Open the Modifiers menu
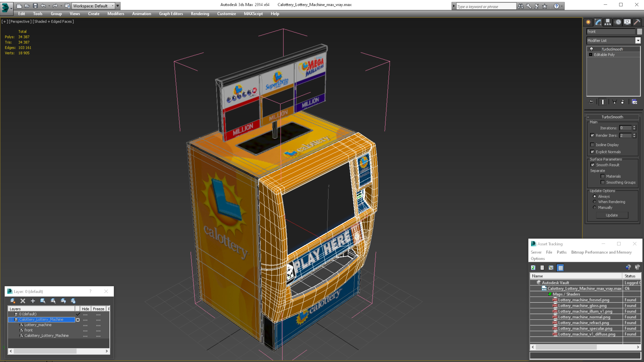The image size is (644, 362). click(116, 14)
